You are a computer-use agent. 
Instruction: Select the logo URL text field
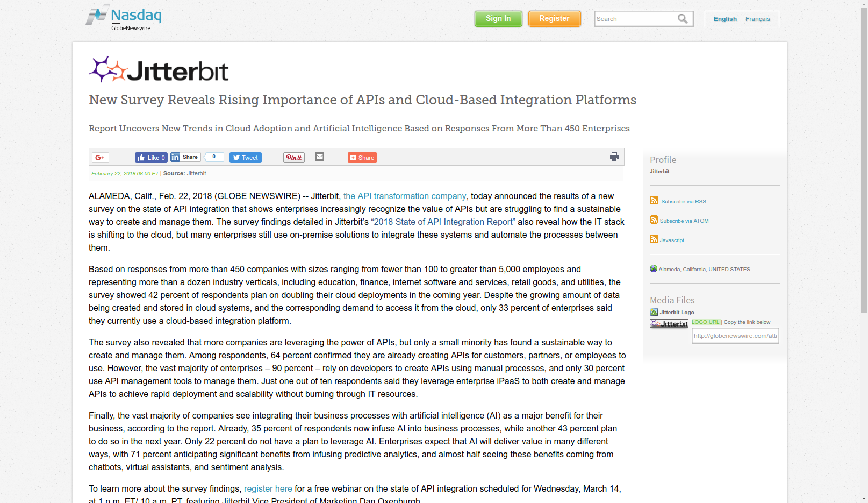[x=735, y=336]
